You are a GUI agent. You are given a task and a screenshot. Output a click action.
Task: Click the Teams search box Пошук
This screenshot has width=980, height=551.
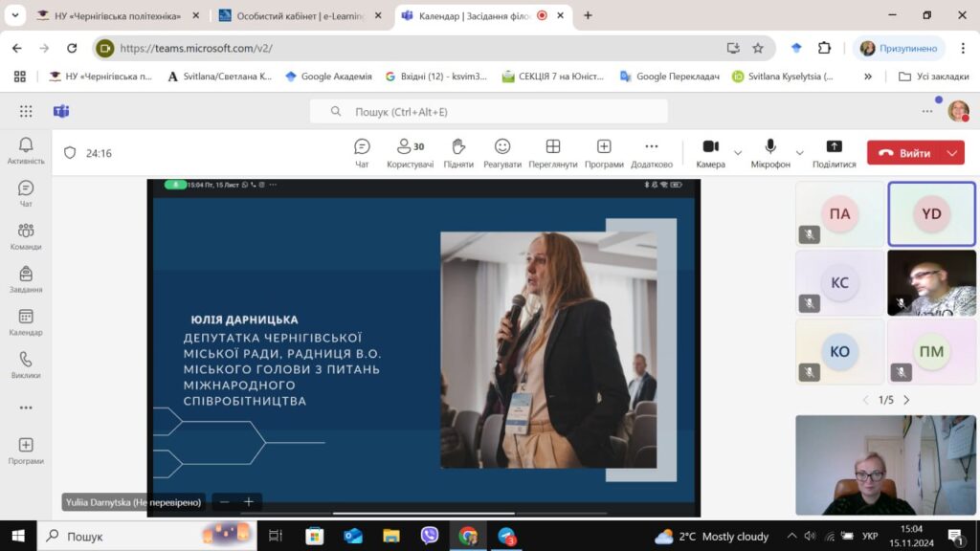(488, 112)
